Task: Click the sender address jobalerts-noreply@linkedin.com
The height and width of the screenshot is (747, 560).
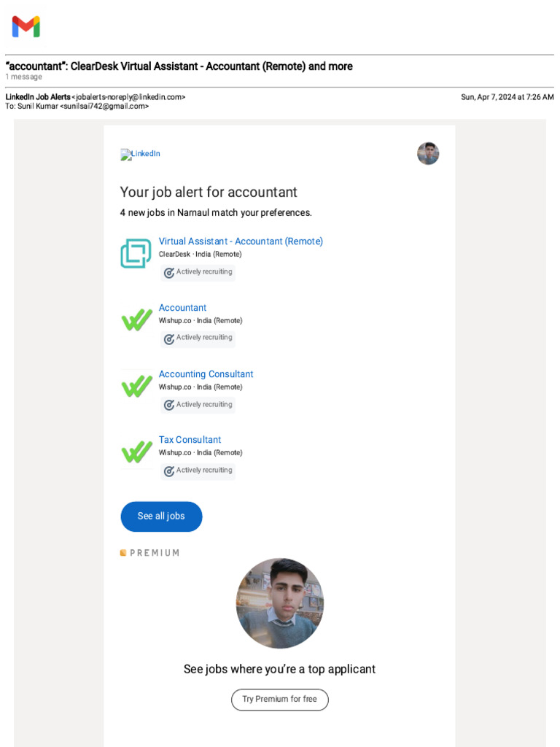Action: (x=128, y=97)
